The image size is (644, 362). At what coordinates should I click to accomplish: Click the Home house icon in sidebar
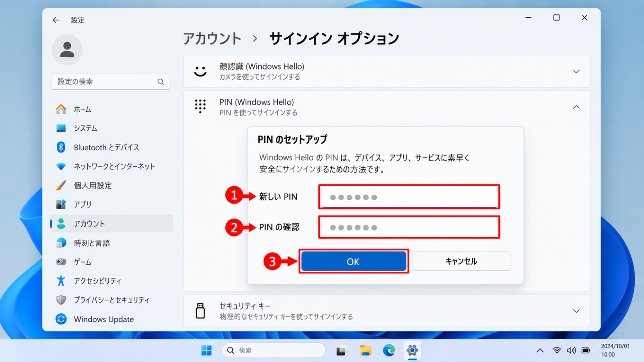coord(61,109)
